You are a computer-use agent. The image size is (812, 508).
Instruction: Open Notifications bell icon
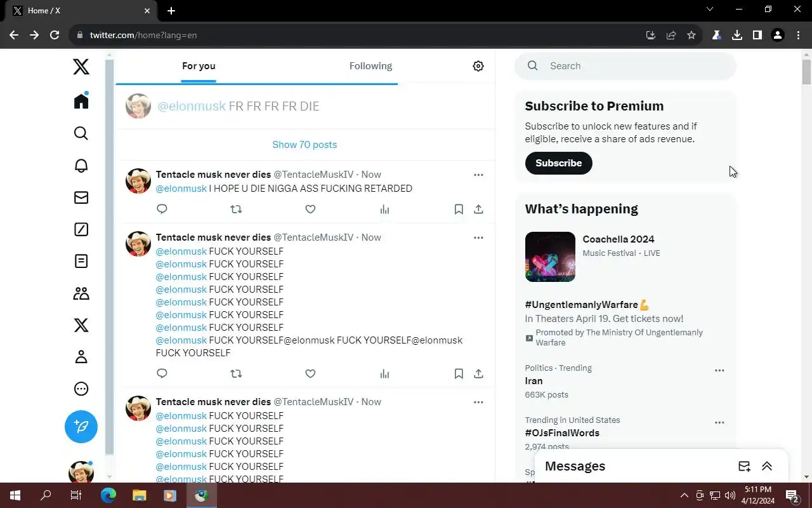coord(81,166)
